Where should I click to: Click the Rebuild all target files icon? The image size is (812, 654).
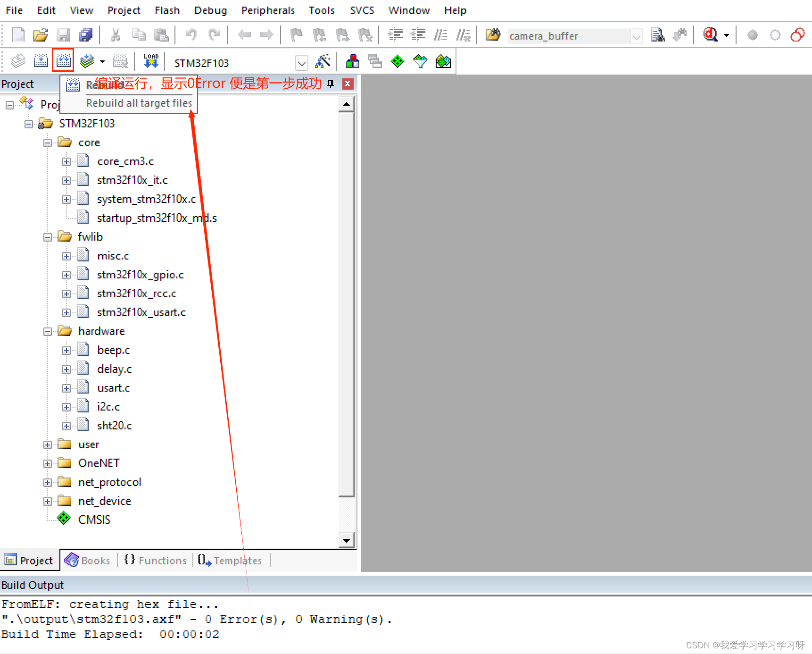pyautogui.click(x=63, y=60)
